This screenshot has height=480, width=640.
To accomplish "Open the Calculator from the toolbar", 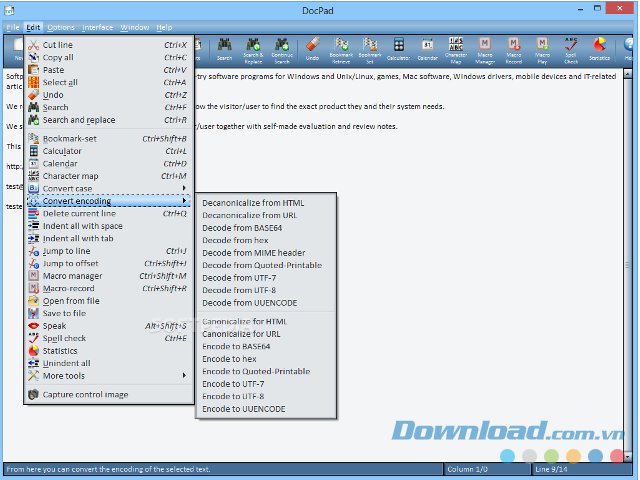I will pyautogui.click(x=399, y=48).
